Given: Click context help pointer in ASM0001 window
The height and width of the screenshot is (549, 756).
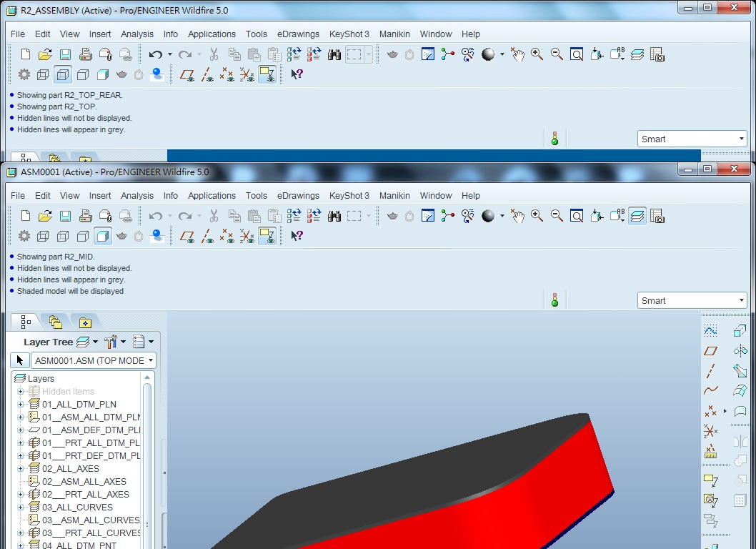Looking at the screenshot, I should pyautogui.click(x=297, y=235).
